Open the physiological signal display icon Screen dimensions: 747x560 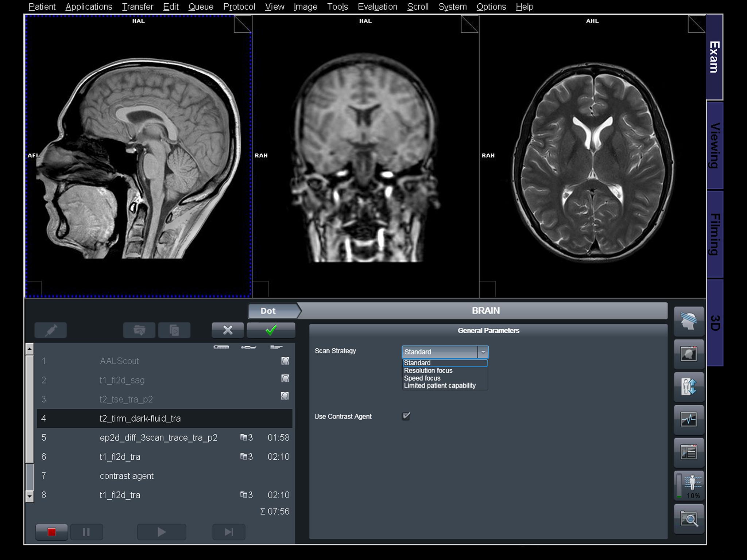689,419
